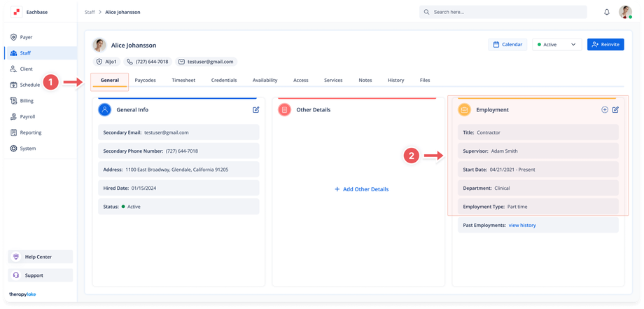644x309 pixels.
Task: Open the Timesheet tab
Action: pos(183,81)
